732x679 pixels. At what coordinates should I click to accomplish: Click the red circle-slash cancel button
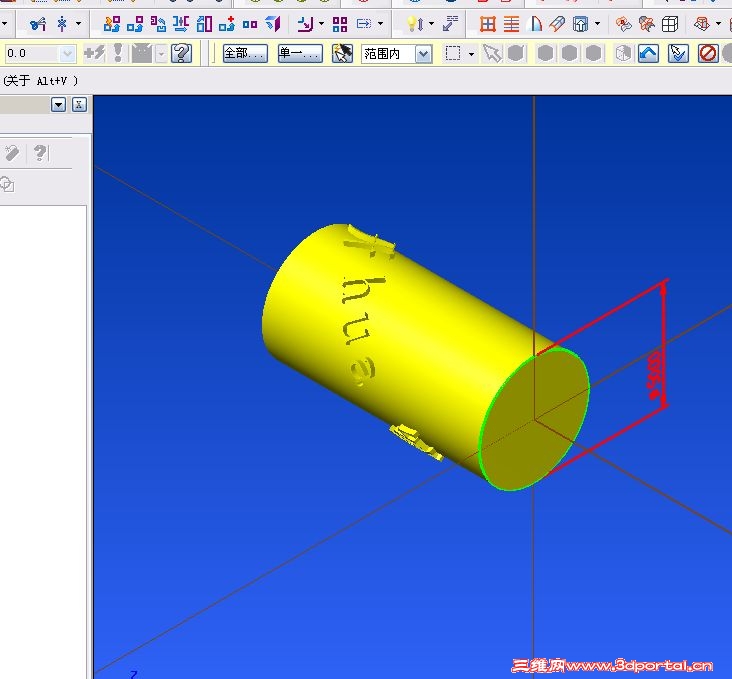tap(708, 54)
